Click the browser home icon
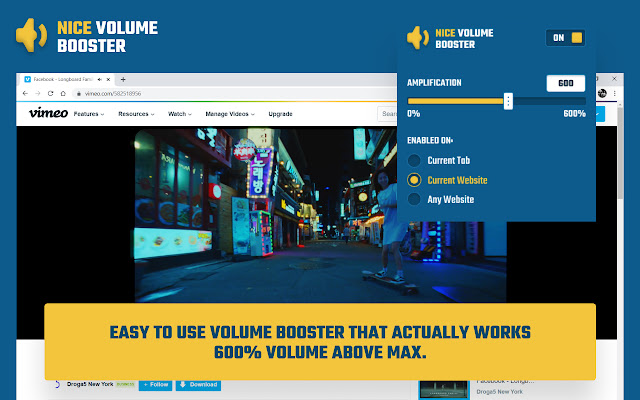 [x=63, y=93]
